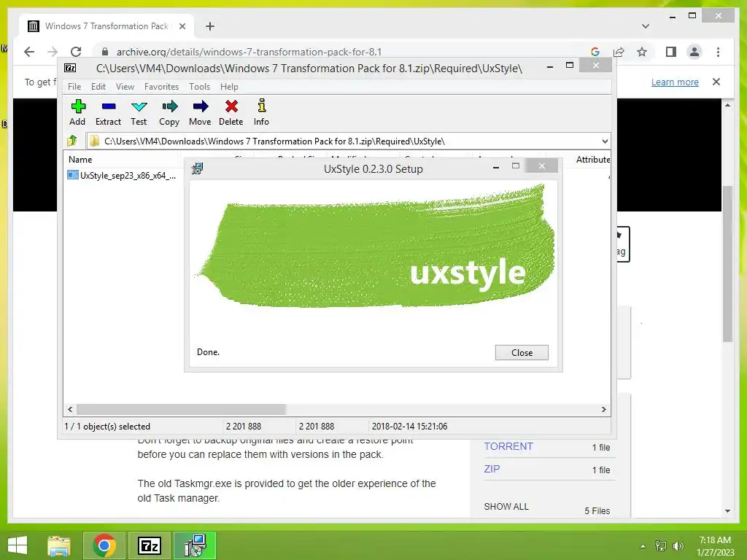747x560 pixels.
Task: Open the Chrome tab search chevron
Action: click(x=646, y=26)
